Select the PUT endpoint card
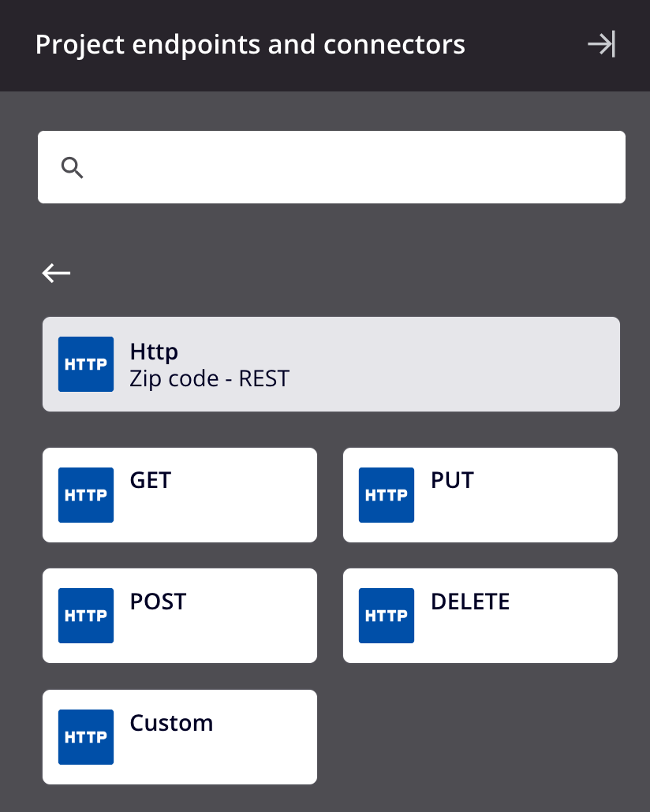 [480, 495]
